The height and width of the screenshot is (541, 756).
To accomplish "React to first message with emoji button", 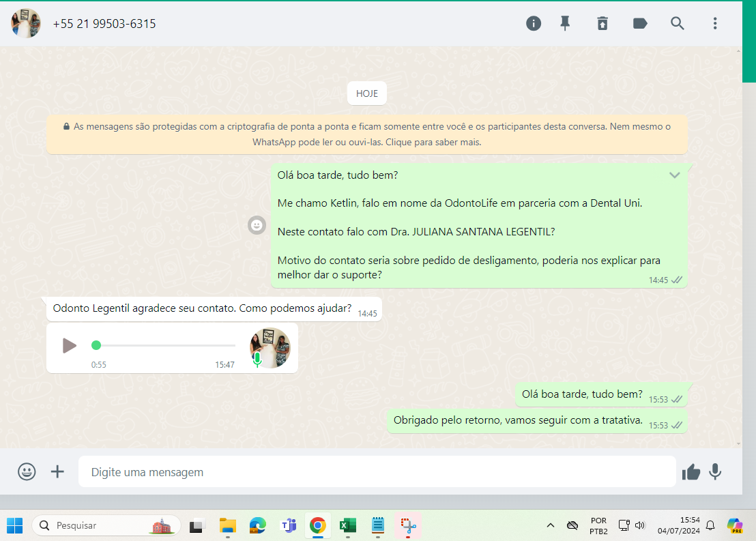I will [257, 225].
